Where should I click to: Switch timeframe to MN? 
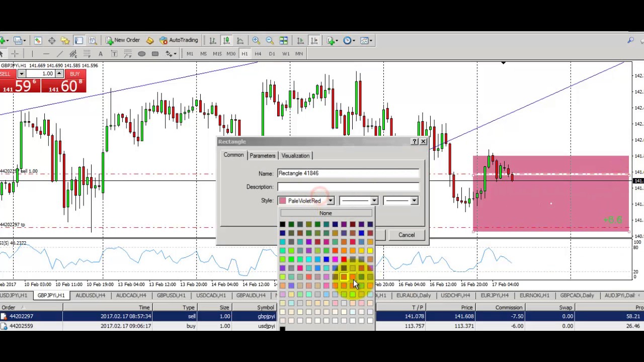(299, 54)
